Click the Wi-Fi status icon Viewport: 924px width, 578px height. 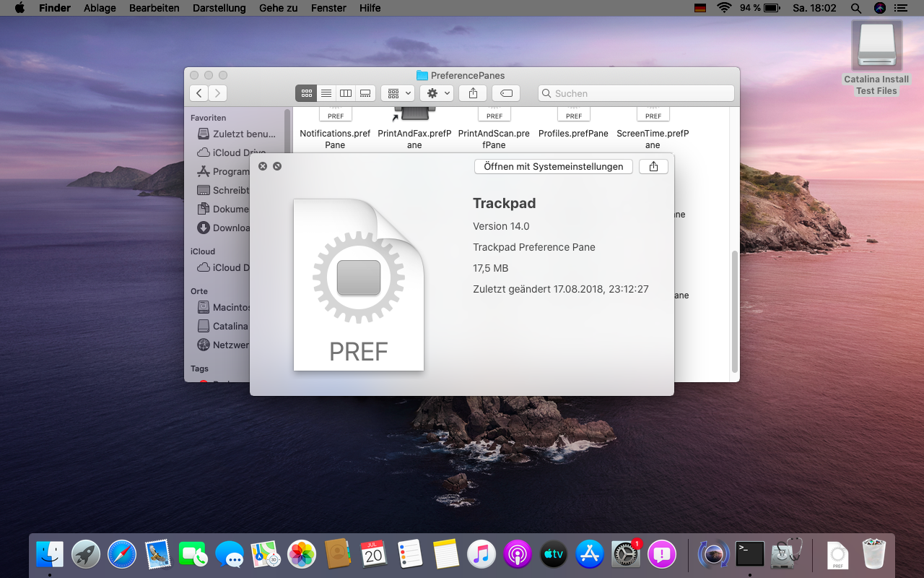[x=724, y=8]
